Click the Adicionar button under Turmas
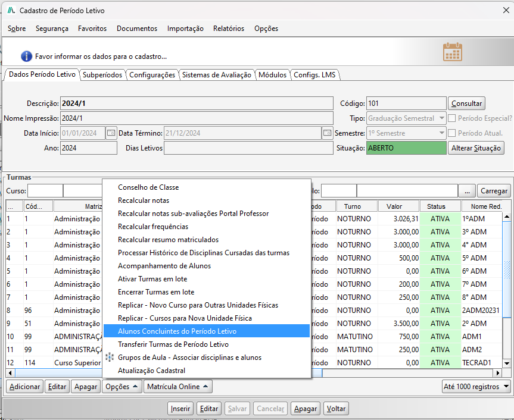 (24, 387)
